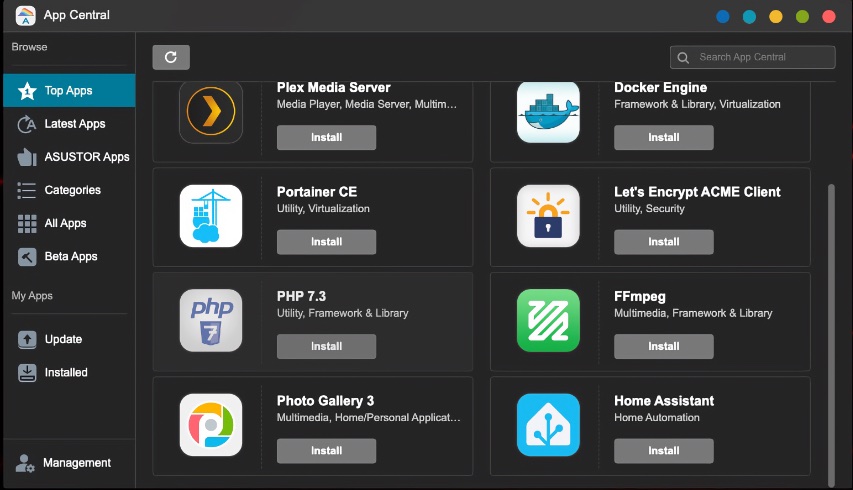This screenshot has width=853, height=490.
Task: Install Docker Engine
Action: tap(664, 138)
